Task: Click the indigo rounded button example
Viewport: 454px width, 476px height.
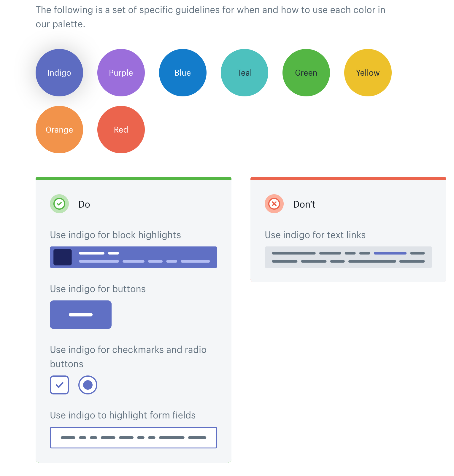Action: coord(81,314)
